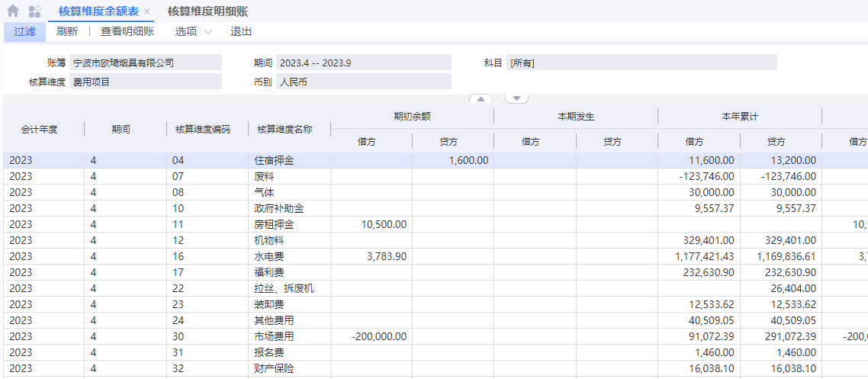
Task: Select the 核算维度余额表 tab
Action: tap(98, 11)
